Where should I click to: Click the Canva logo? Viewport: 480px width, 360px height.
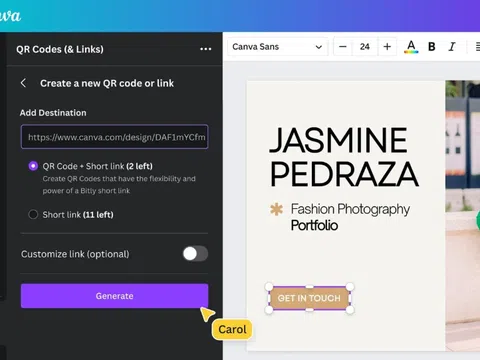click(x=10, y=16)
